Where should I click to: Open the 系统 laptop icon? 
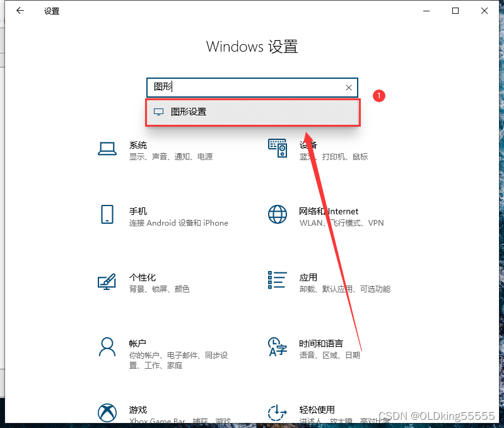[107, 149]
